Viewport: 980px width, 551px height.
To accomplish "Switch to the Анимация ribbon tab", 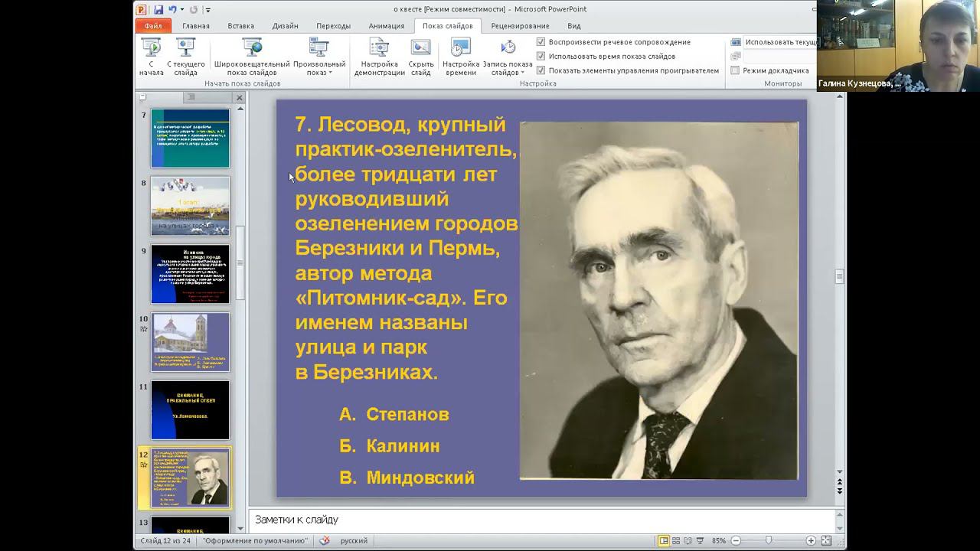I will tap(387, 26).
